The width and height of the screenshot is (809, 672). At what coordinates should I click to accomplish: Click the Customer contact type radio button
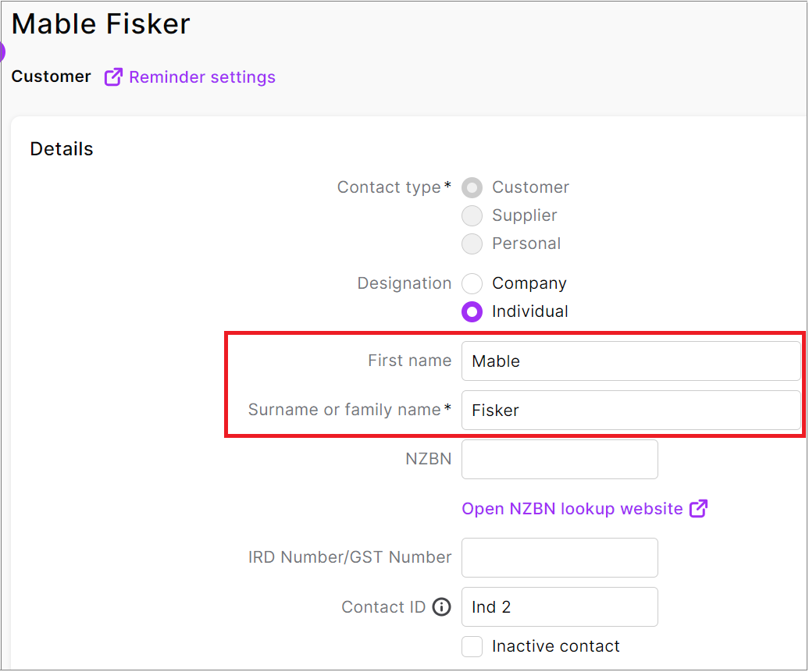[472, 187]
